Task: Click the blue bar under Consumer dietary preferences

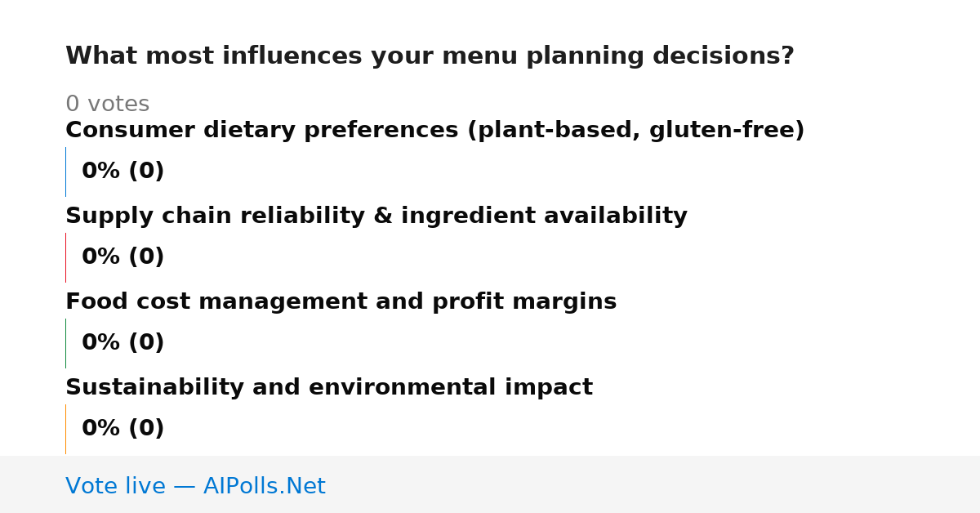Action: coord(65,172)
